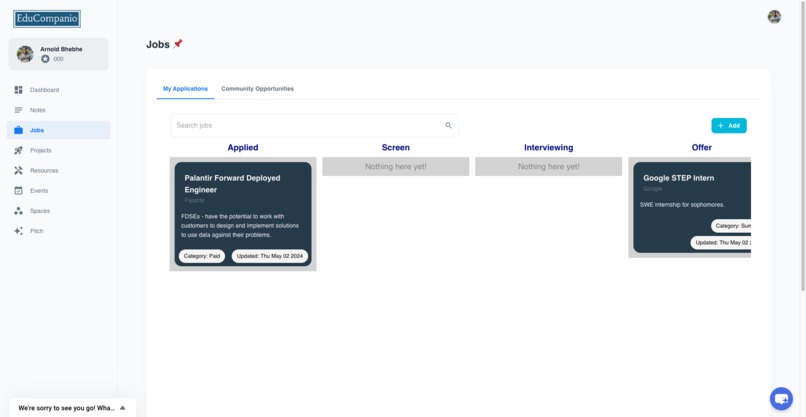This screenshot has height=417, width=806.
Task: Click 'SWE internship for sophomores' text
Action: click(682, 205)
